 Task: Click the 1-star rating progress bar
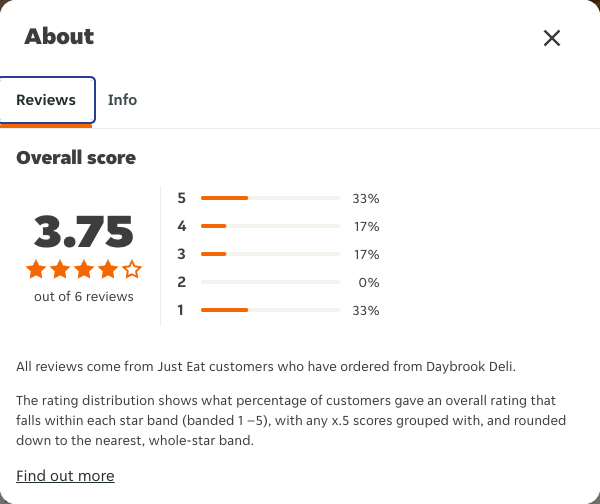click(x=270, y=310)
